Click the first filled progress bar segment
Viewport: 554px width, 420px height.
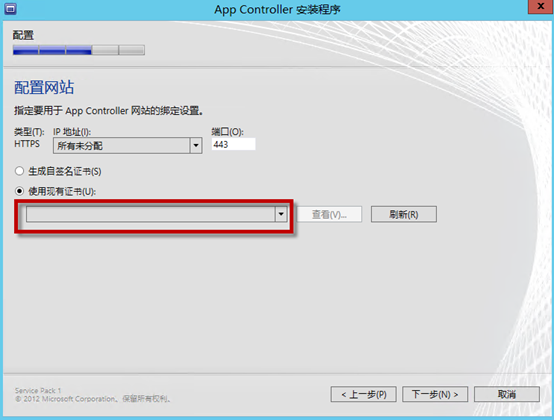[x=25, y=50]
